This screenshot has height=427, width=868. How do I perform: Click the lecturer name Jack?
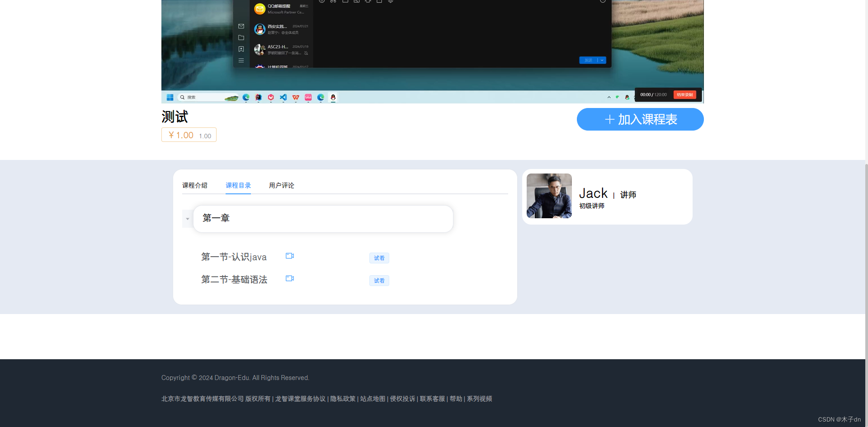click(593, 193)
